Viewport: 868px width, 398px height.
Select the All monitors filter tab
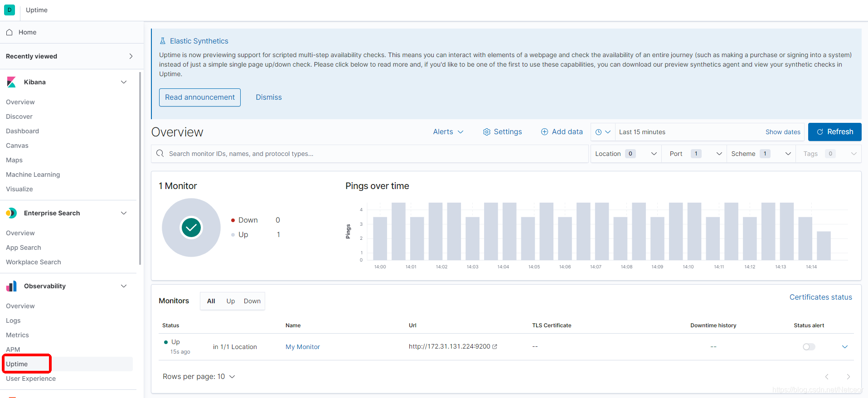click(x=211, y=301)
